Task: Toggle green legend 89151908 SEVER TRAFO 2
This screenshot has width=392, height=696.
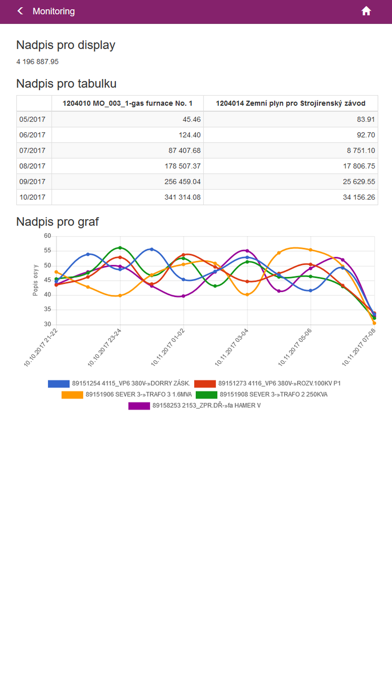Action: tap(261, 395)
